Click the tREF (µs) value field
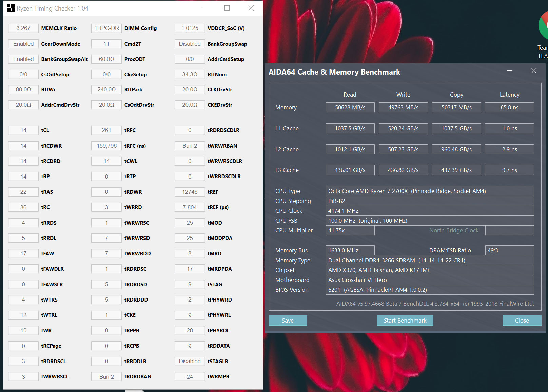Image resolution: width=548 pixels, height=392 pixels. 190,207
